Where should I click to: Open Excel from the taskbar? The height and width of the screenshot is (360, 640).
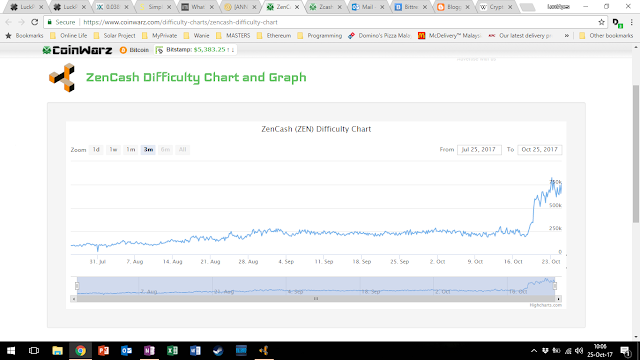(x=172, y=351)
